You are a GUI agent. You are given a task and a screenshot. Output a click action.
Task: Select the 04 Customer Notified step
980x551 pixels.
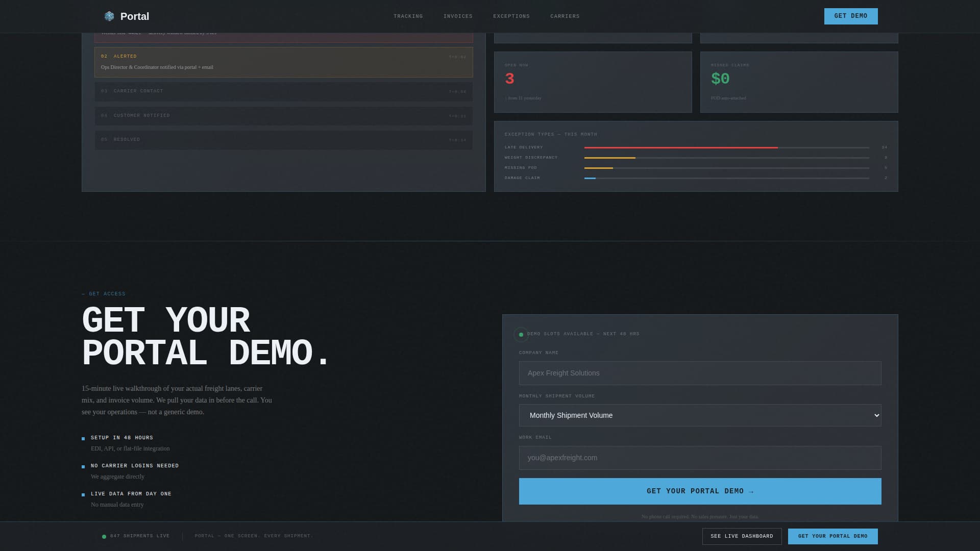(x=284, y=116)
